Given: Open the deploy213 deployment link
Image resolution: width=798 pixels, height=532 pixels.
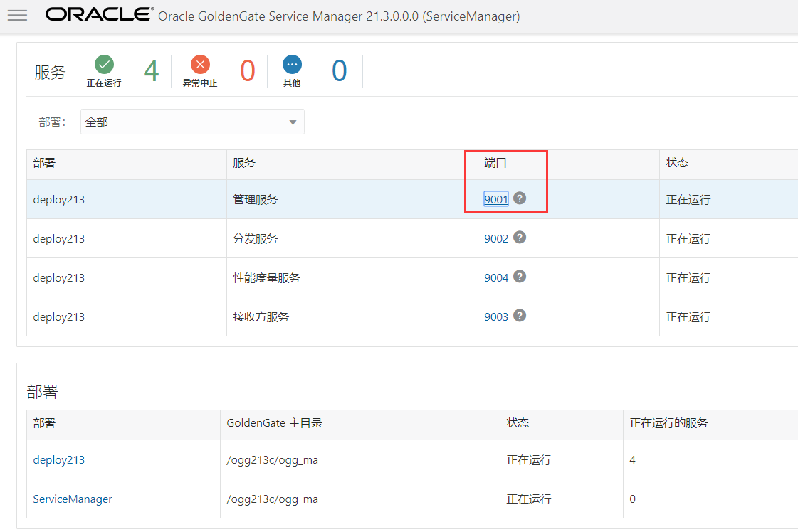Looking at the screenshot, I should (59, 459).
